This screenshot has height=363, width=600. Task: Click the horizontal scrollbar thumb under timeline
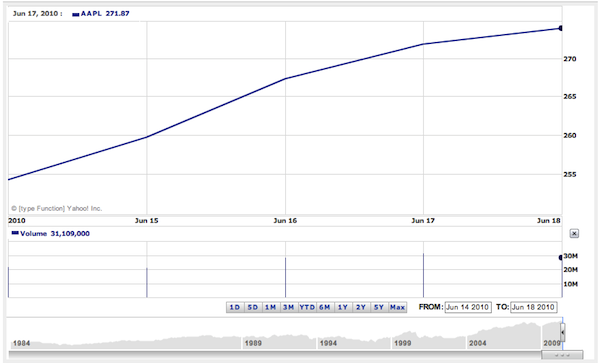tap(562, 355)
